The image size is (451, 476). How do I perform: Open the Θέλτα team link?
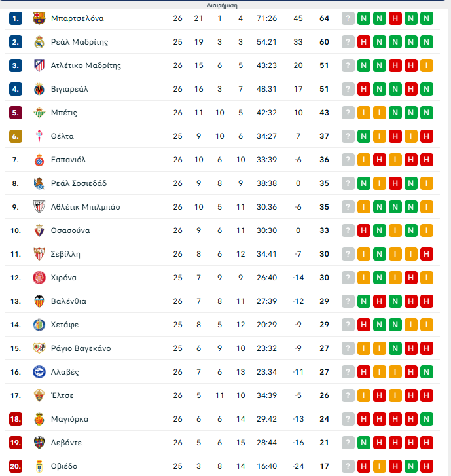coord(62,136)
